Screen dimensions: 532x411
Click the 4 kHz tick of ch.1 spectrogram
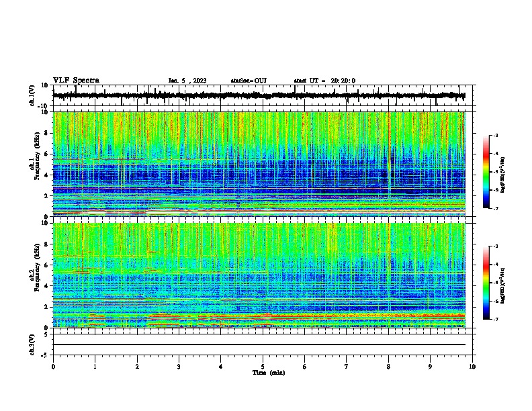(x=46, y=175)
